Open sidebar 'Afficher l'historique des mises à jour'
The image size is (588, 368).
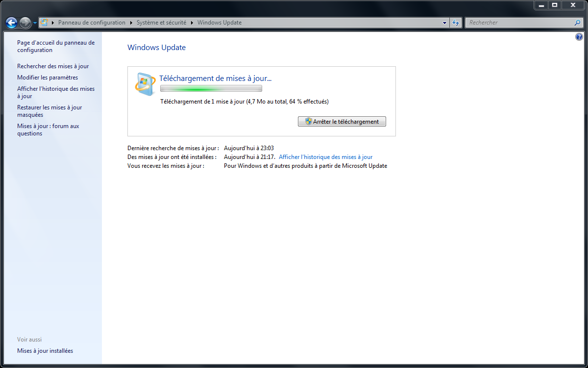56,92
